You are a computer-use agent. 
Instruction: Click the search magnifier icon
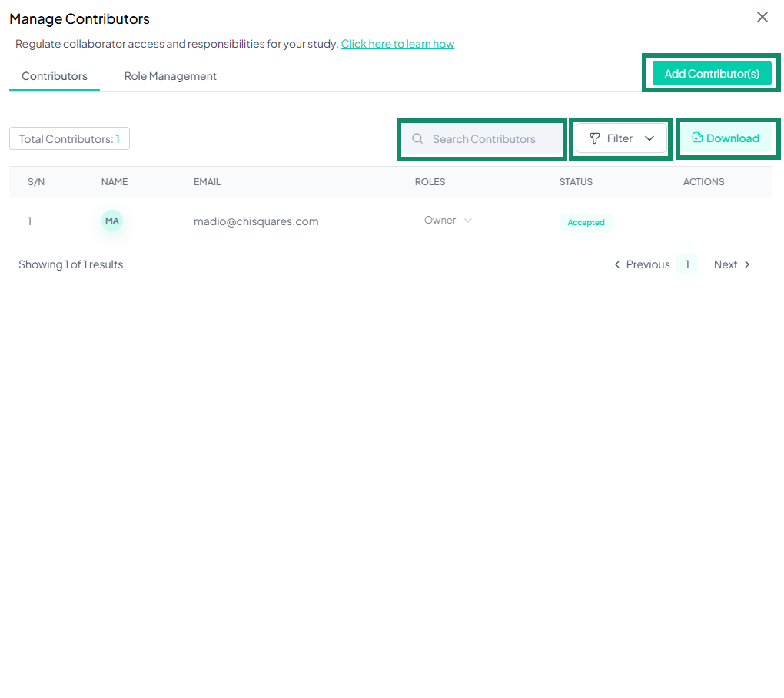click(x=417, y=138)
